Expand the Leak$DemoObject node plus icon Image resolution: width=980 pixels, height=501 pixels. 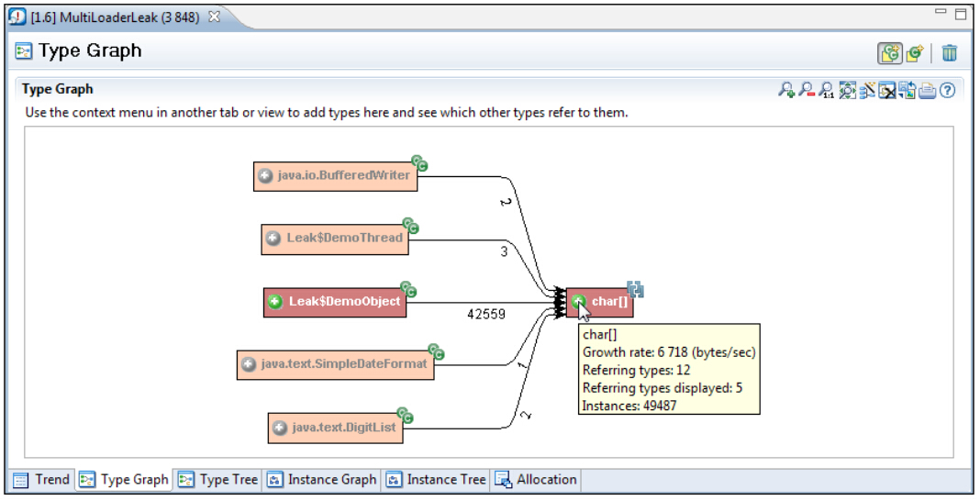tap(275, 302)
